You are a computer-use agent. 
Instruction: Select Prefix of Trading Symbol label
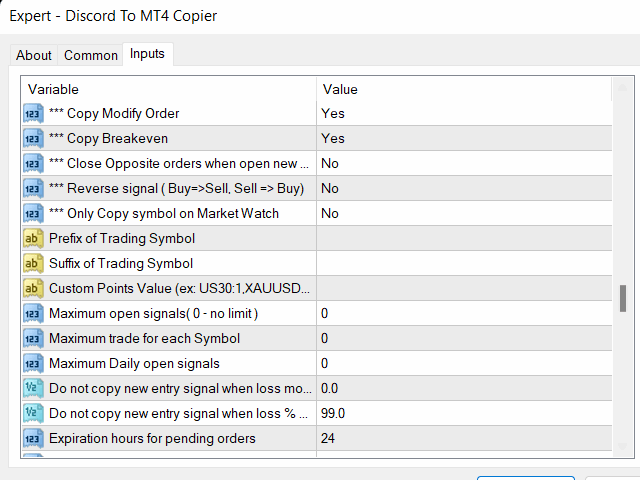(x=122, y=238)
